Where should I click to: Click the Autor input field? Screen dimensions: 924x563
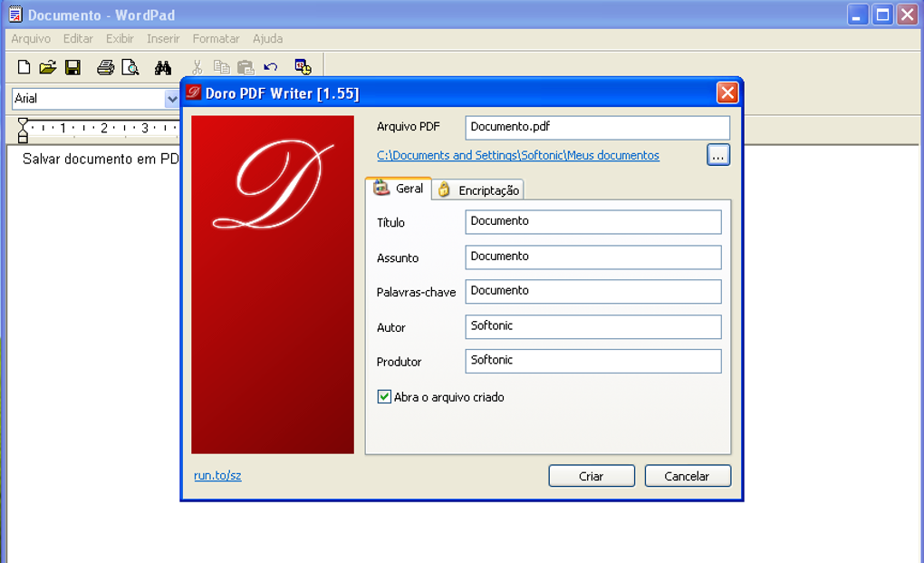593,326
